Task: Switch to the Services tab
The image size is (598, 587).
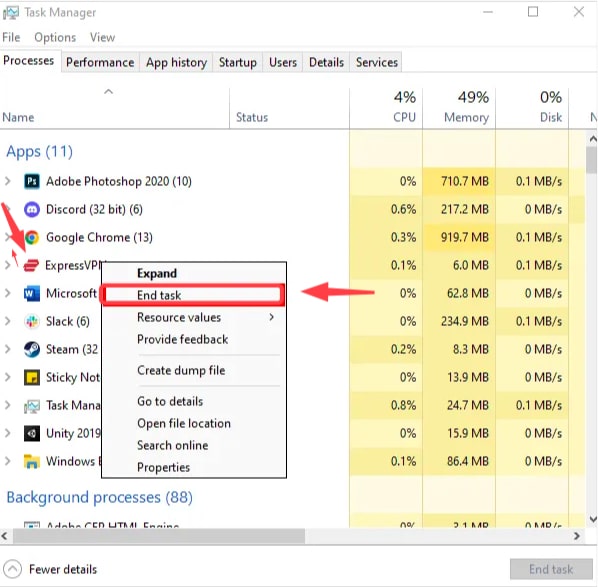Action: point(377,62)
